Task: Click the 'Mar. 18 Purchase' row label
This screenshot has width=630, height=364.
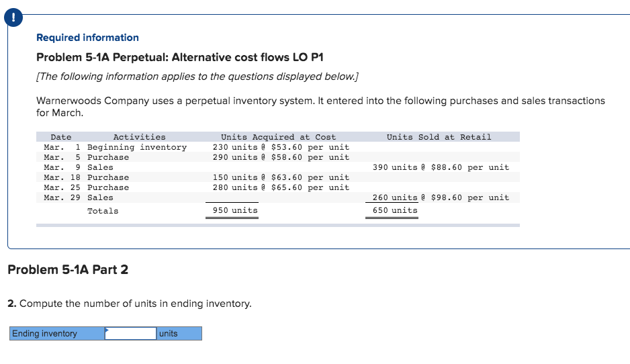Action: coord(87,177)
